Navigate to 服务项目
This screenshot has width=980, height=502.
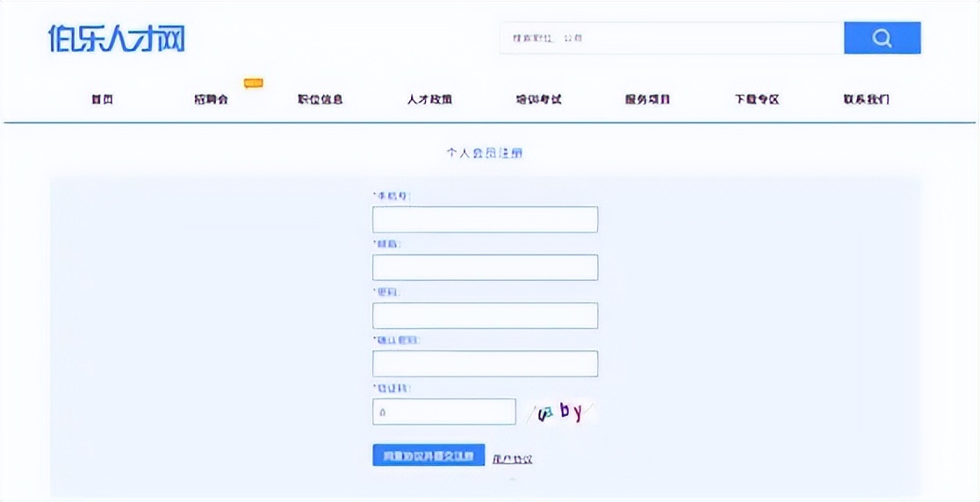pos(647,99)
